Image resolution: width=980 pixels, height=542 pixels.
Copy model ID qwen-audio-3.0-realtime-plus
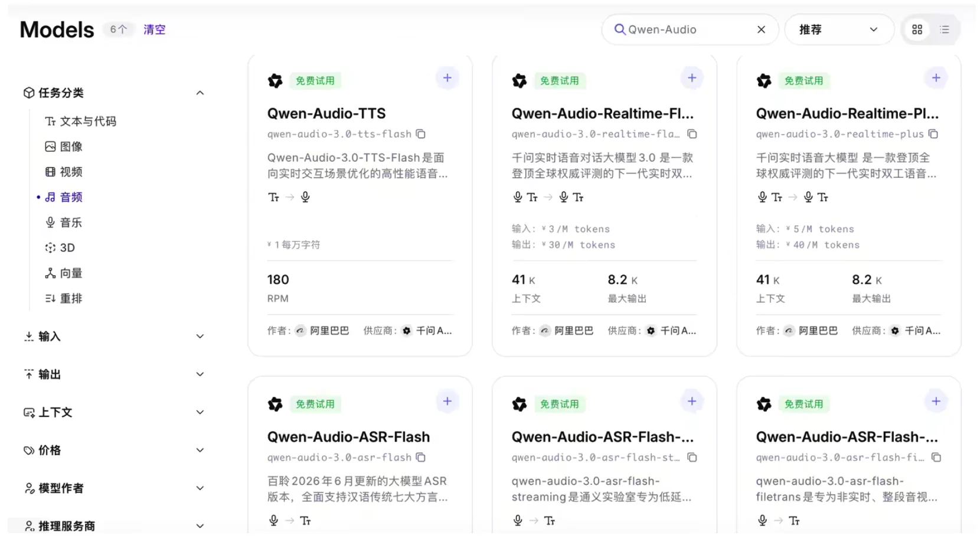[x=933, y=134]
